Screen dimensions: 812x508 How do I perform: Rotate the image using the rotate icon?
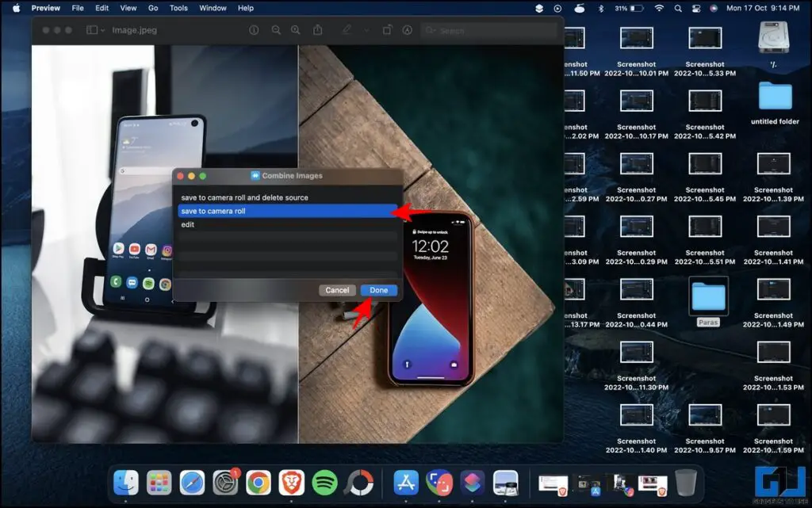point(386,30)
